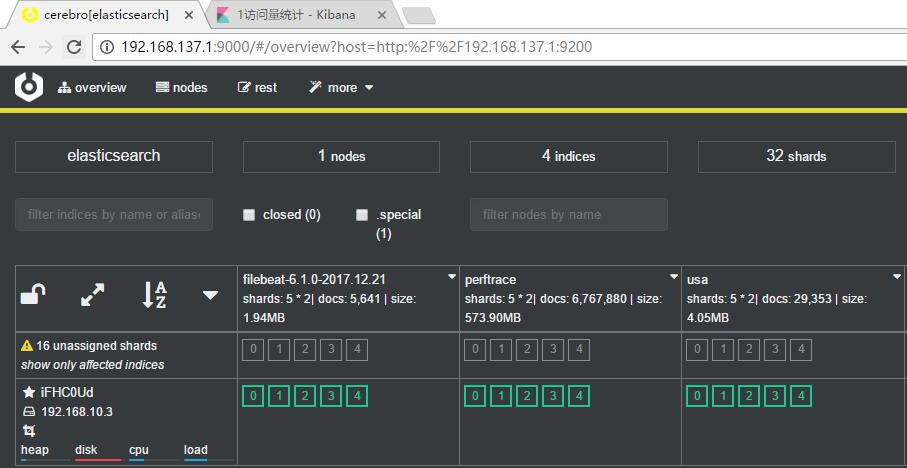Click the A-Z sort indices icon
This screenshot has height=468, width=907.
(154, 294)
